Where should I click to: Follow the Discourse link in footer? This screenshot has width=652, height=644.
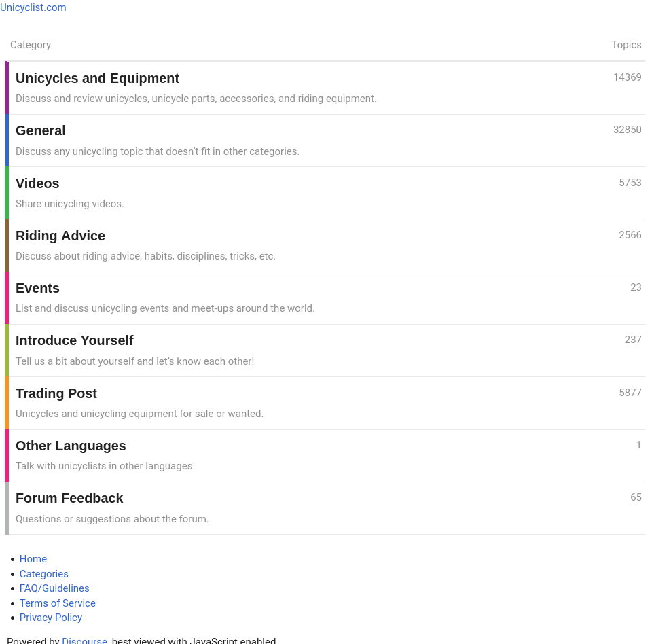click(x=84, y=641)
